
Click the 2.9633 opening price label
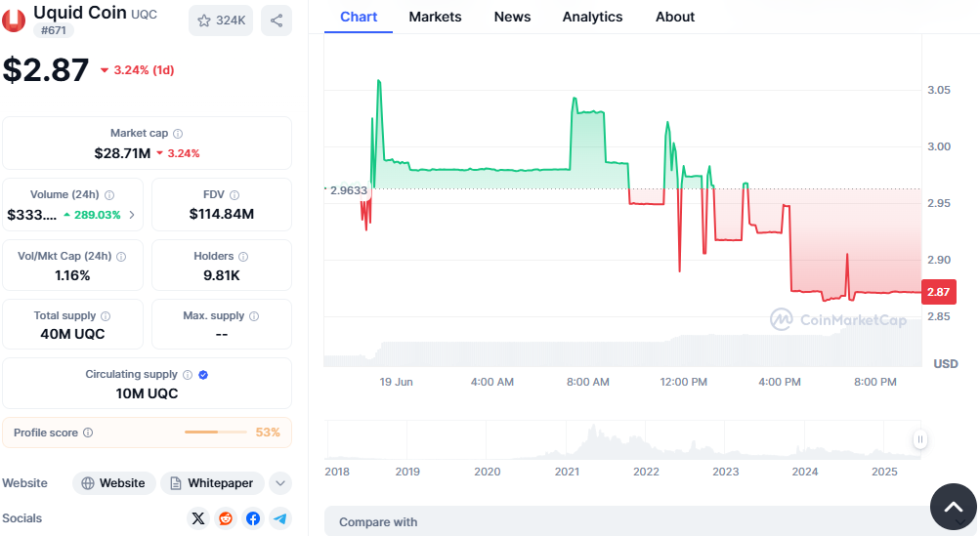point(348,190)
